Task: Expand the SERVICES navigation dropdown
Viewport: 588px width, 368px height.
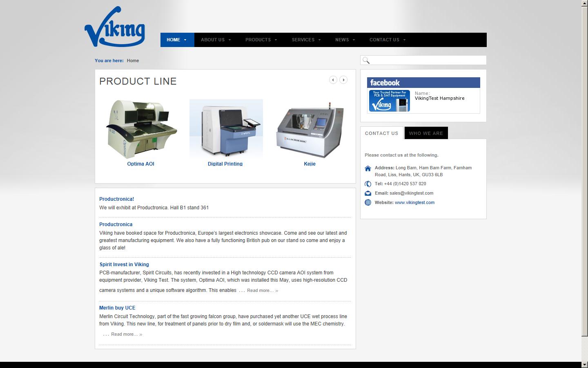Action: (x=306, y=40)
